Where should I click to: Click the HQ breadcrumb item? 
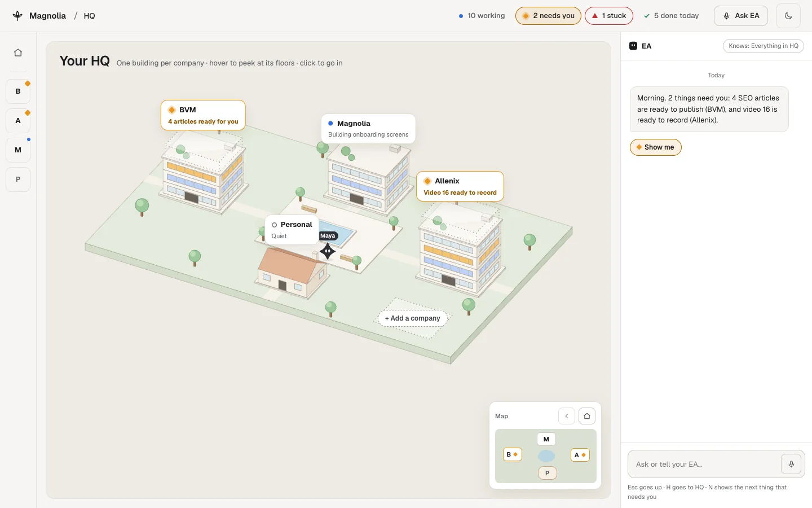tap(90, 16)
